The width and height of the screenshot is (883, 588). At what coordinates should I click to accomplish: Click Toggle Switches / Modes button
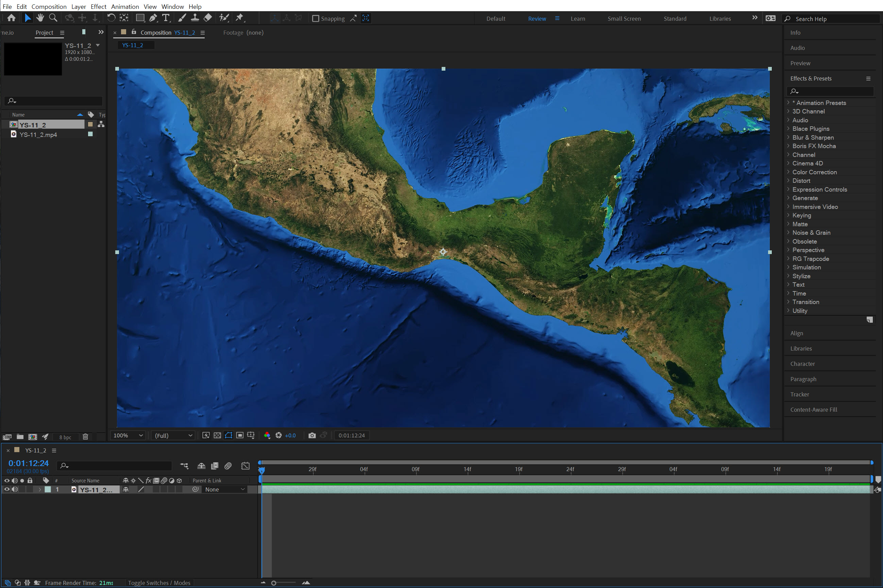[x=159, y=583]
